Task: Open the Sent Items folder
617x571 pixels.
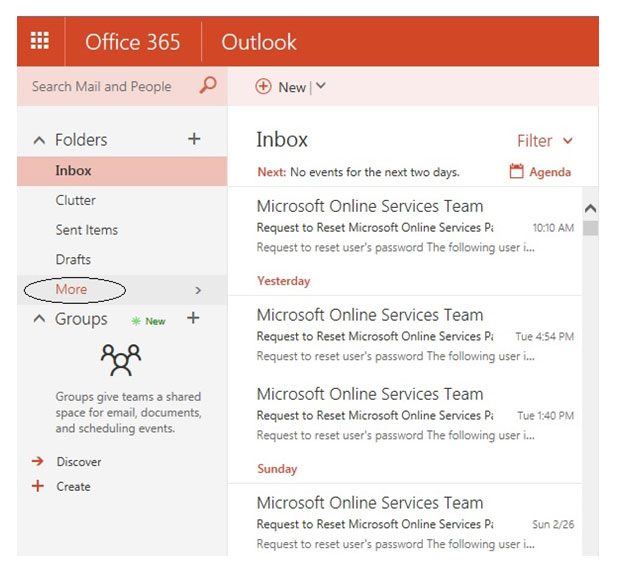Action: pos(122,230)
